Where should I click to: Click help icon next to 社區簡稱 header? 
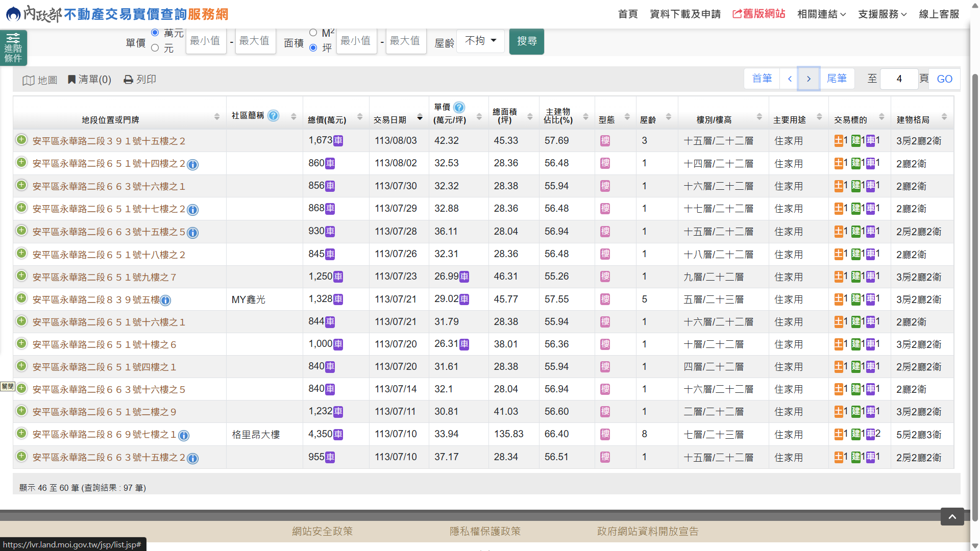pos(274,116)
